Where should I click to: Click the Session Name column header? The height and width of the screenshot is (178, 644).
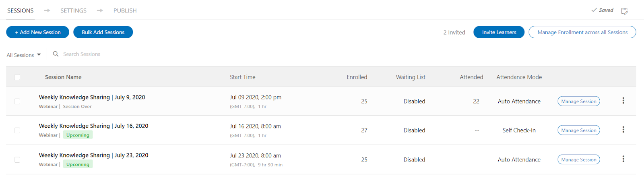tap(63, 77)
